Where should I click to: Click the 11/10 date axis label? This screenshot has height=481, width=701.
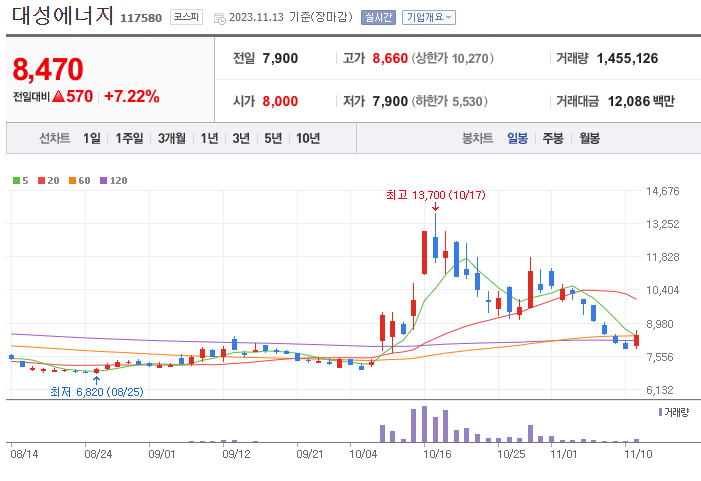point(638,454)
